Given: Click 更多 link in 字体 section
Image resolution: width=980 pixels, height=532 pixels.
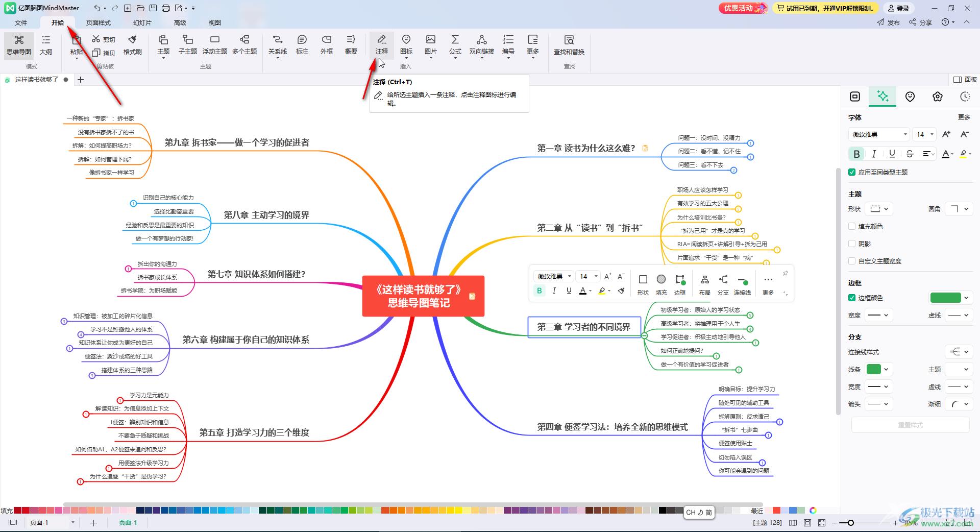Looking at the screenshot, I should [964, 117].
